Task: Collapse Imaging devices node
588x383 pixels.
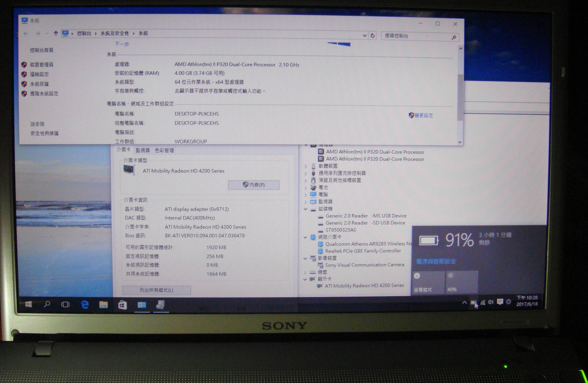Action: (x=305, y=258)
